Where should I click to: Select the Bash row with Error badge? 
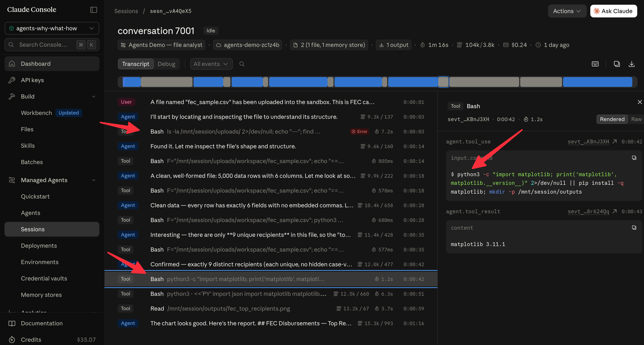[271, 131]
